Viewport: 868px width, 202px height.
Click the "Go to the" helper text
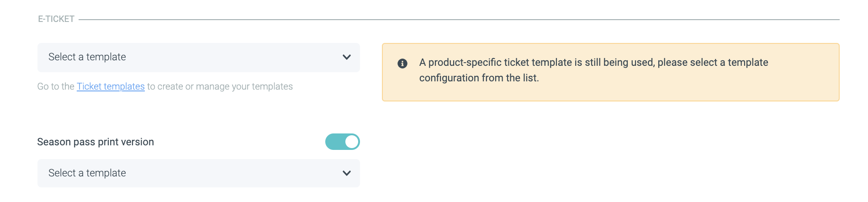pyautogui.click(x=56, y=86)
